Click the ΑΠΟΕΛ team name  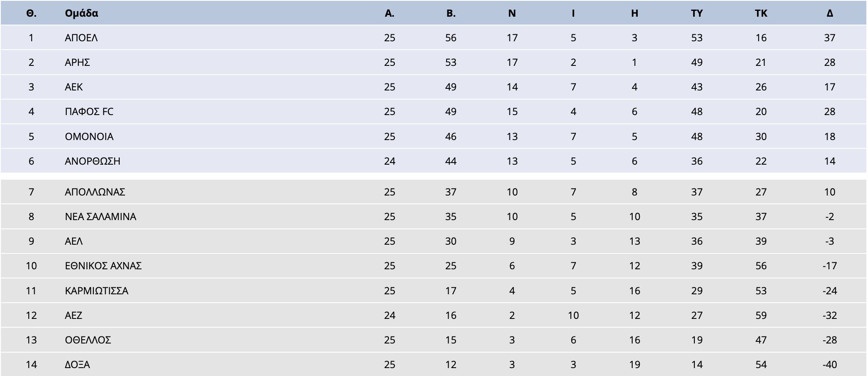[81, 38]
